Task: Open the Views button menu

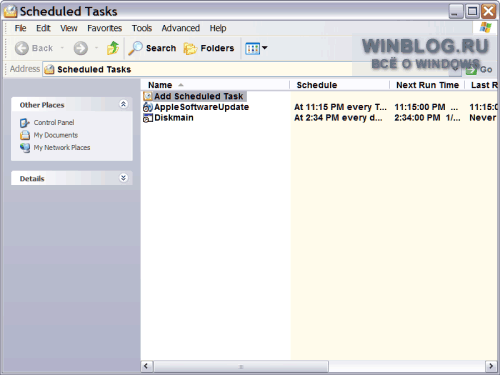Action: click(x=256, y=48)
